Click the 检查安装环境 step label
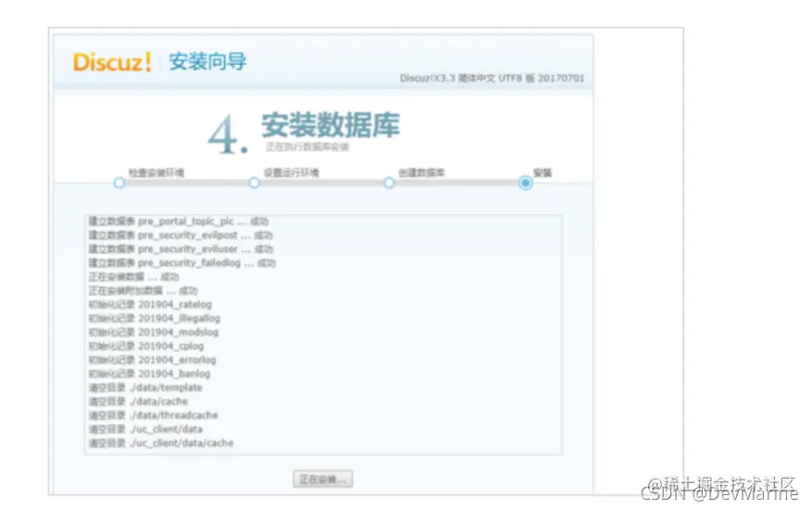 [156, 173]
